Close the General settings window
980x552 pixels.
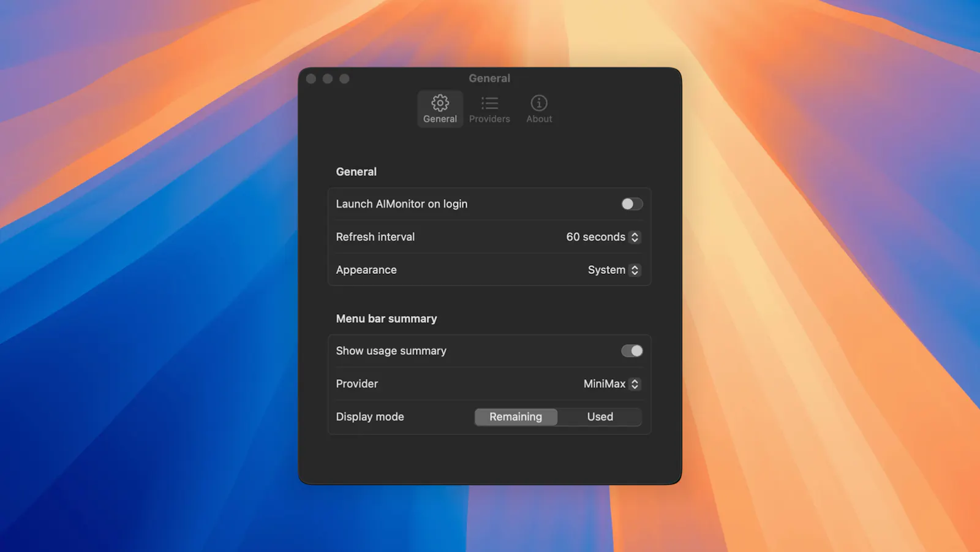pos(311,78)
